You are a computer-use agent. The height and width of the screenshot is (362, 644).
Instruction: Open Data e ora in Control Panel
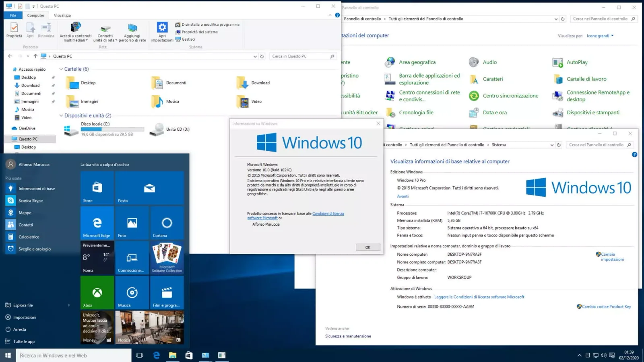coord(494,112)
